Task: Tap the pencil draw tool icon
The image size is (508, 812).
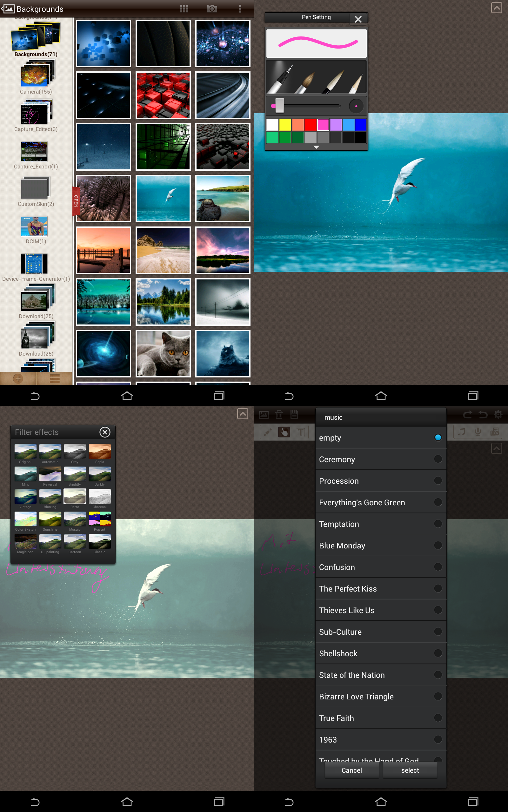Action: tap(268, 432)
